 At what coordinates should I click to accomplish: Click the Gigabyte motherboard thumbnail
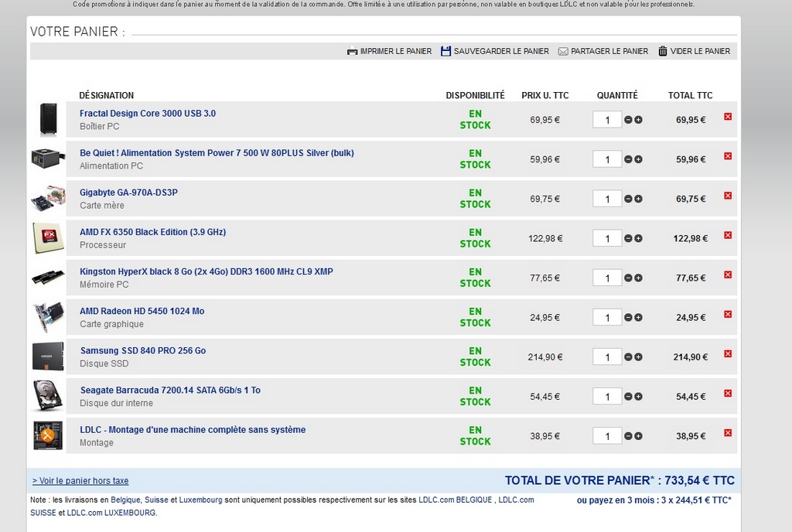coord(49,198)
